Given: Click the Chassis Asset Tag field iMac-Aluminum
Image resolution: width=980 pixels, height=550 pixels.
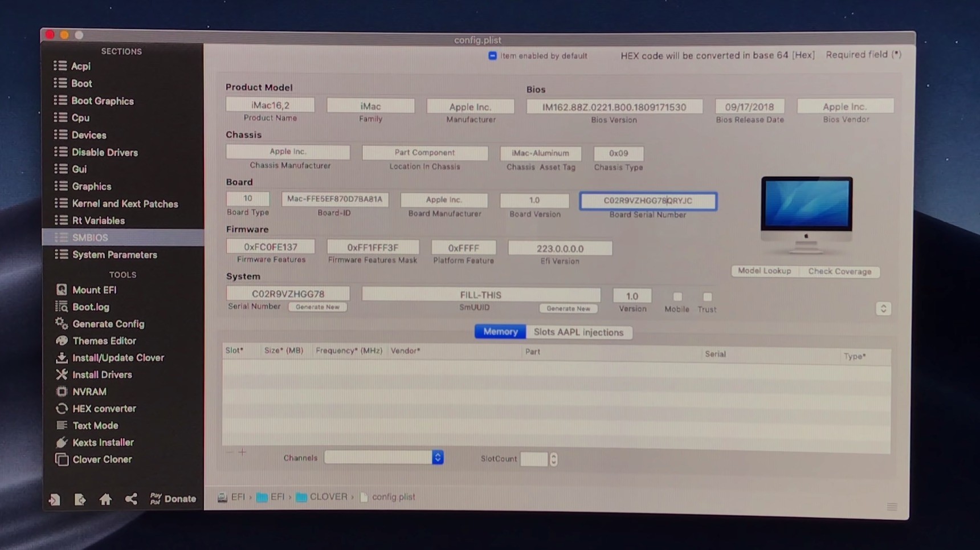Looking at the screenshot, I should tap(541, 153).
